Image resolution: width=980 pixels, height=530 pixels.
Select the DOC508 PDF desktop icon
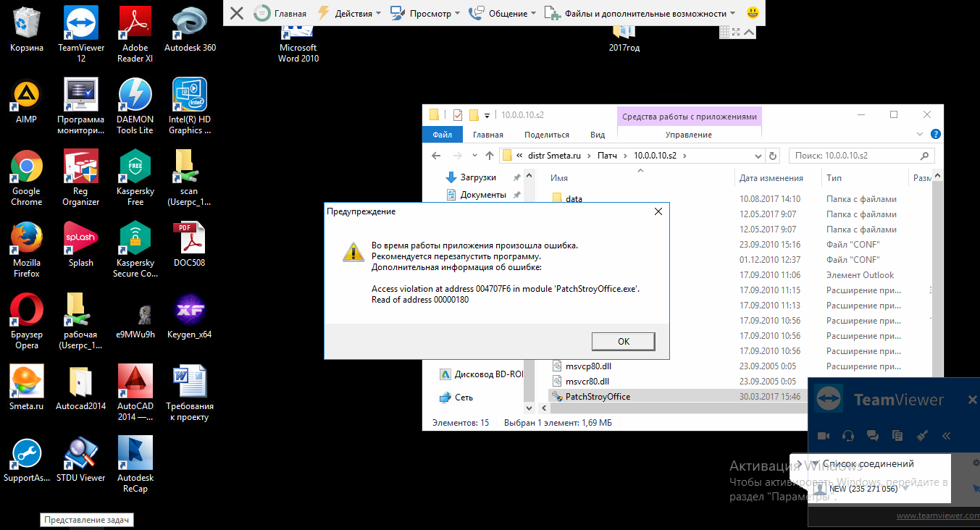(x=190, y=245)
